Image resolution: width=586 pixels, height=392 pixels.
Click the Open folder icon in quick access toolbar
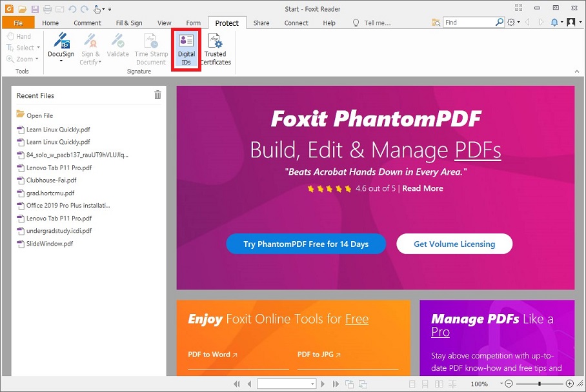pyautogui.click(x=23, y=8)
